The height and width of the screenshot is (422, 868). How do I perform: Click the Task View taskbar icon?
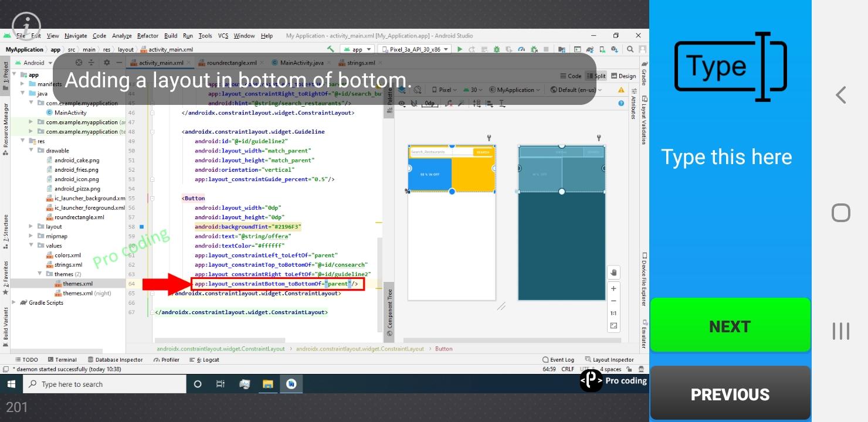click(x=221, y=384)
